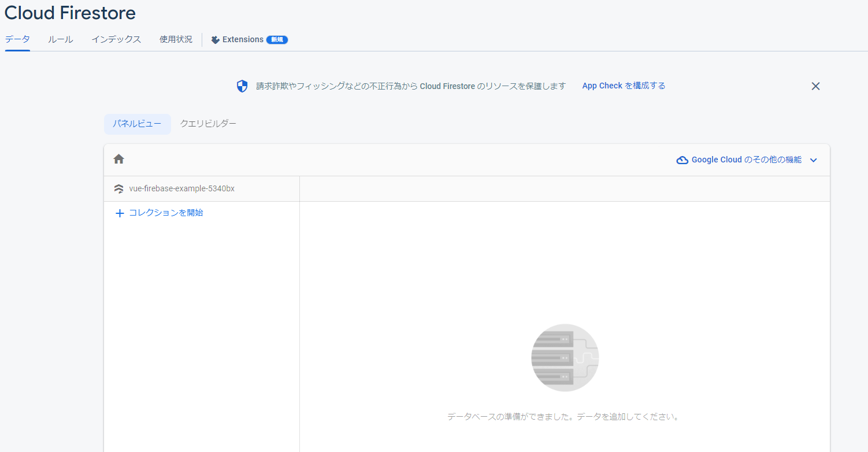The width and height of the screenshot is (868, 452).
Task: Click the Firestore database icon beside vue-firebase-example-5340bx
Action: 119,189
